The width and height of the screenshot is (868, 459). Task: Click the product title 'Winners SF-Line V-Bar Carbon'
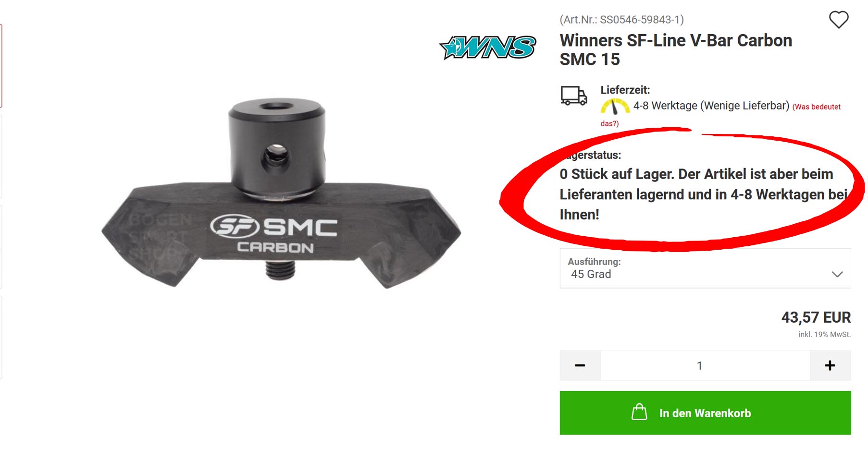click(x=676, y=41)
